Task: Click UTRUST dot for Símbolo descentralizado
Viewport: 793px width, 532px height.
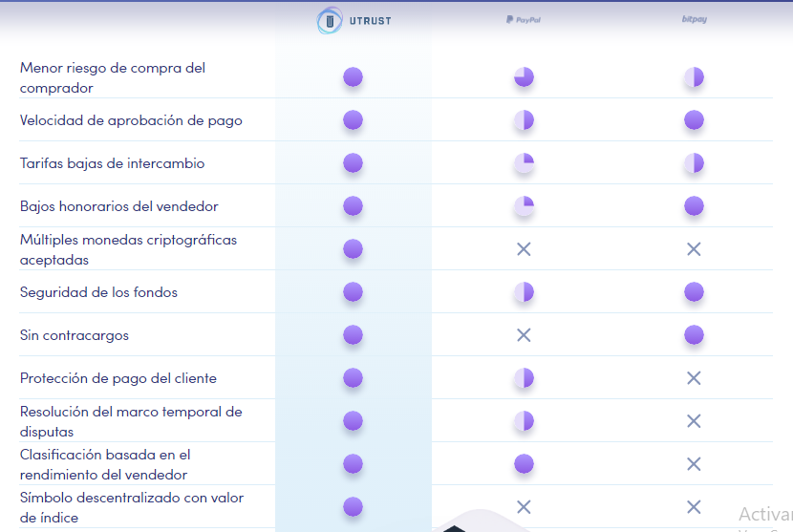Action: click(x=353, y=507)
